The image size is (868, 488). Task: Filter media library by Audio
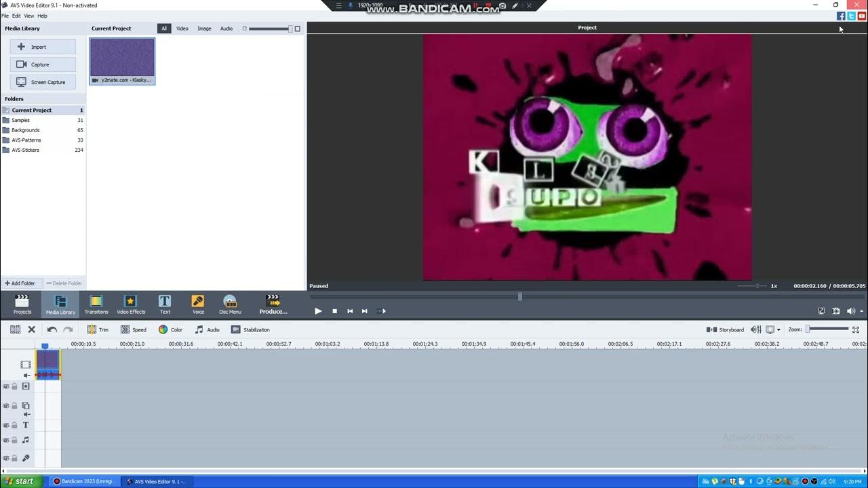click(226, 28)
